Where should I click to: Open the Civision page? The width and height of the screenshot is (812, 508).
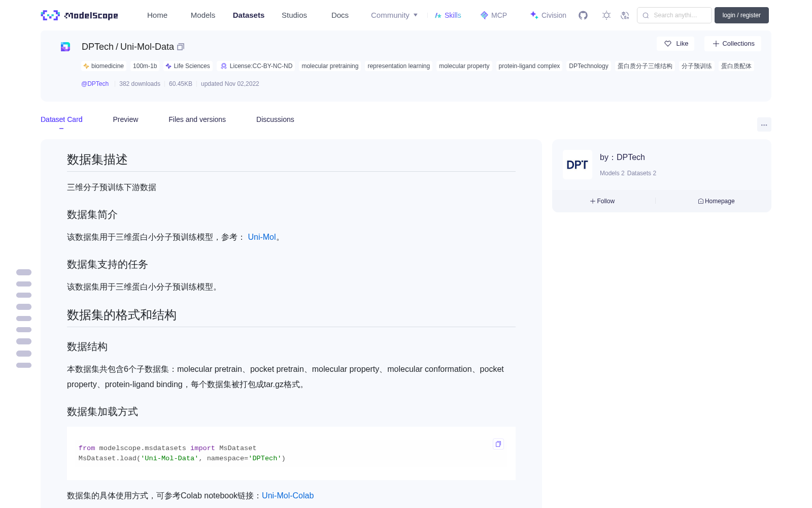tap(548, 15)
